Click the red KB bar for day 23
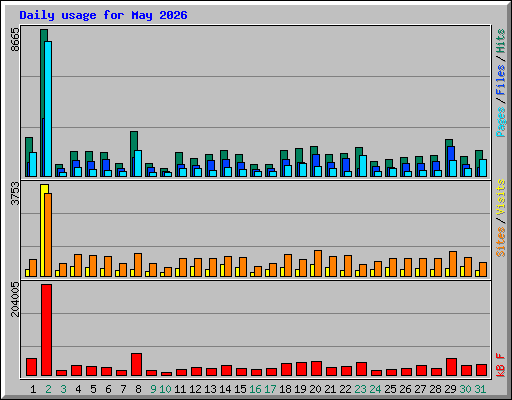Screen dimensions: 512x400 click(x=361, y=369)
